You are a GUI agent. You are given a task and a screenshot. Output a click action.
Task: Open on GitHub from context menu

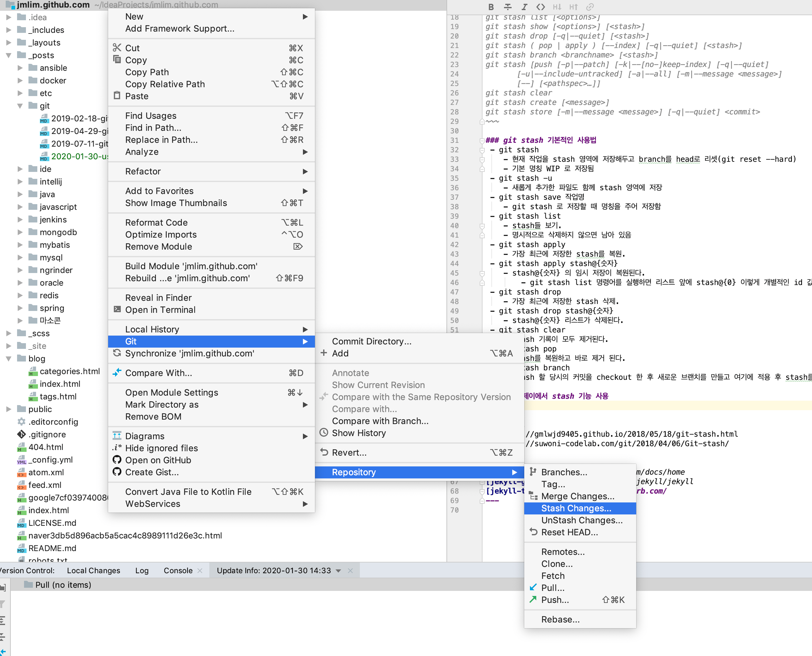[x=158, y=460]
